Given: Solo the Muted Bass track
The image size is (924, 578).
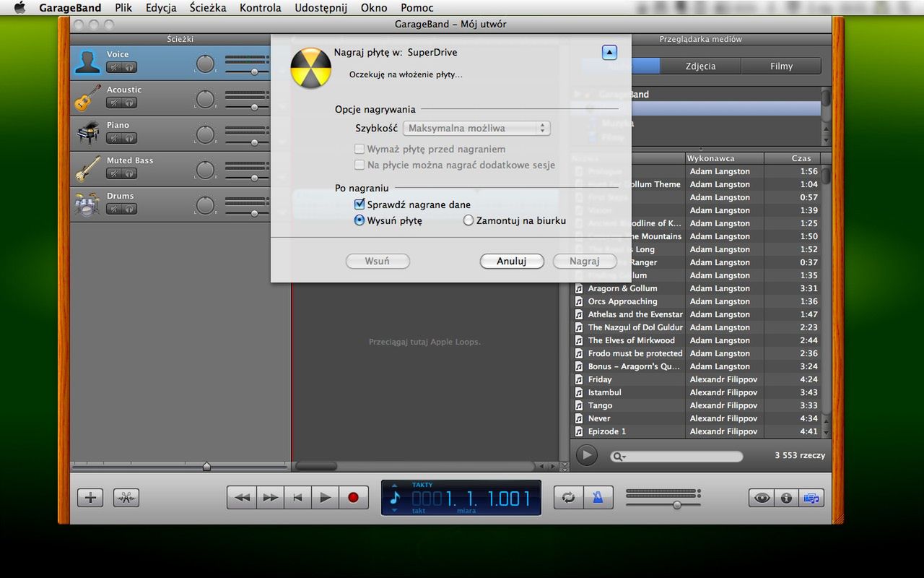Looking at the screenshot, I should [129, 173].
